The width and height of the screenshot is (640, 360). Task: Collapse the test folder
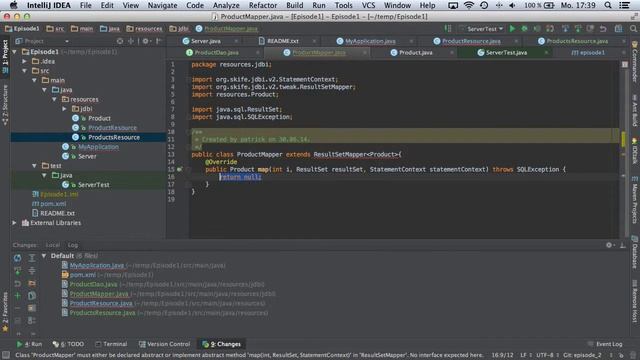34,166
